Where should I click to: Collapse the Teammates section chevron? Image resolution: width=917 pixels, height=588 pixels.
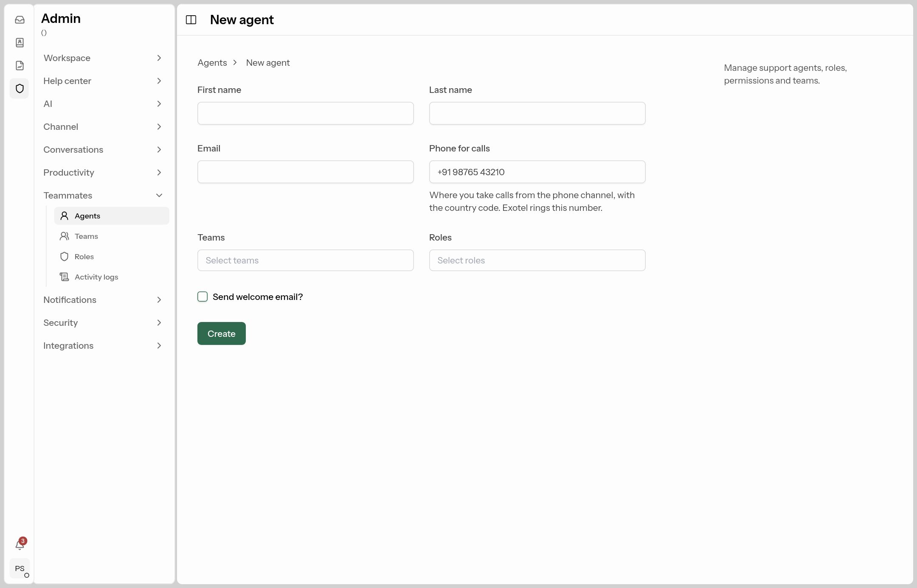(x=159, y=196)
